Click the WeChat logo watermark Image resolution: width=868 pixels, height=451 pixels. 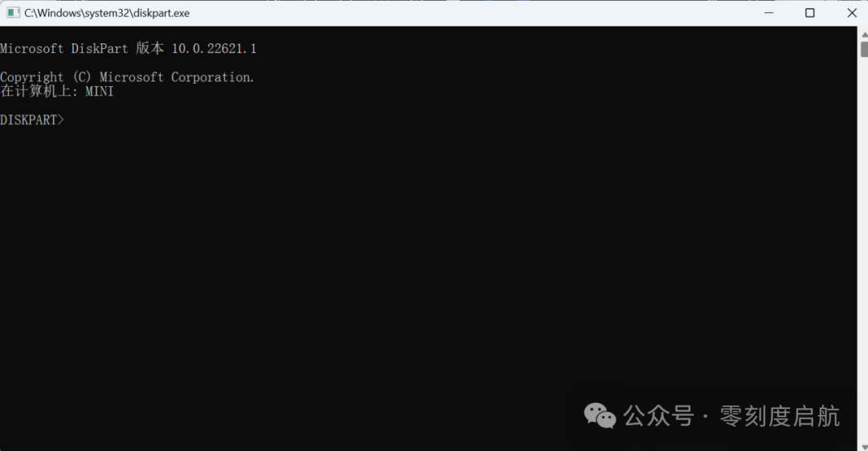pos(600,416)
